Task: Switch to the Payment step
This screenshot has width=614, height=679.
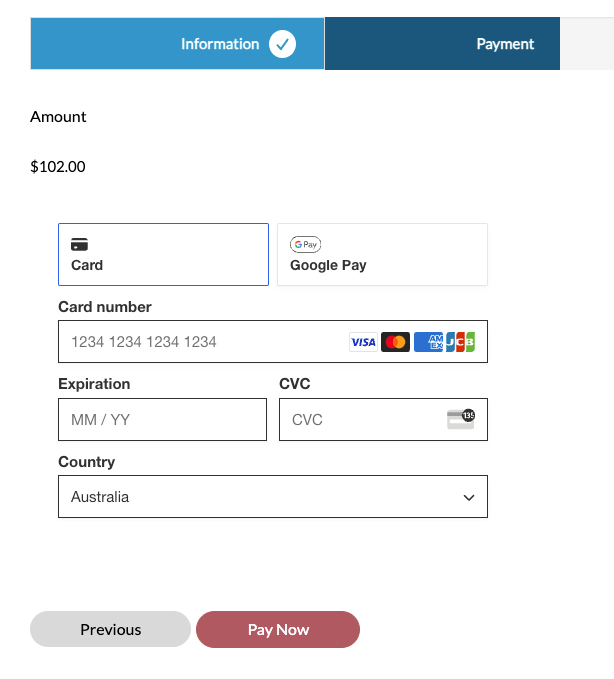Action: pos(505,44)
